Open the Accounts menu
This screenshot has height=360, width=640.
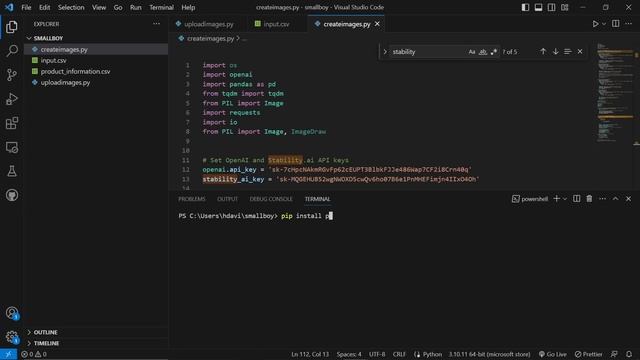[12, 313]
